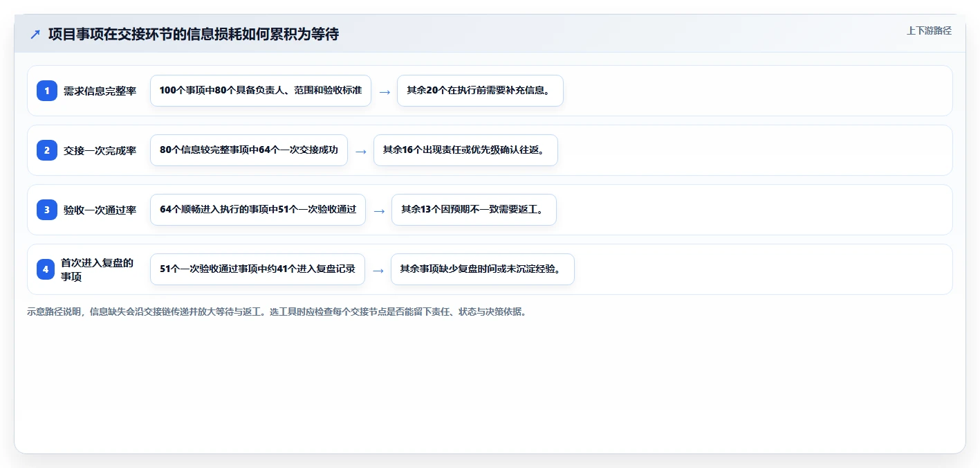Click the 交接一次完成率 label
This screenshot has height=468, width=980.
point(100,150)
